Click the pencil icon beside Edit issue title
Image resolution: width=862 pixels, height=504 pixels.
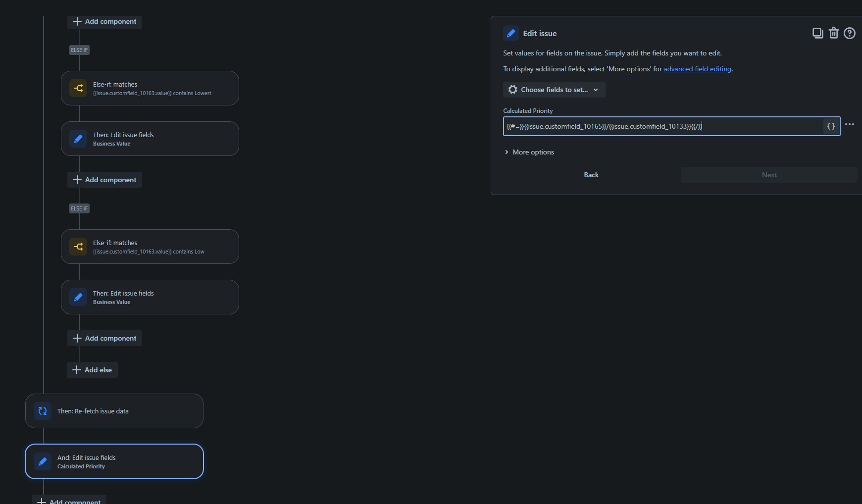tap(511, 33)
